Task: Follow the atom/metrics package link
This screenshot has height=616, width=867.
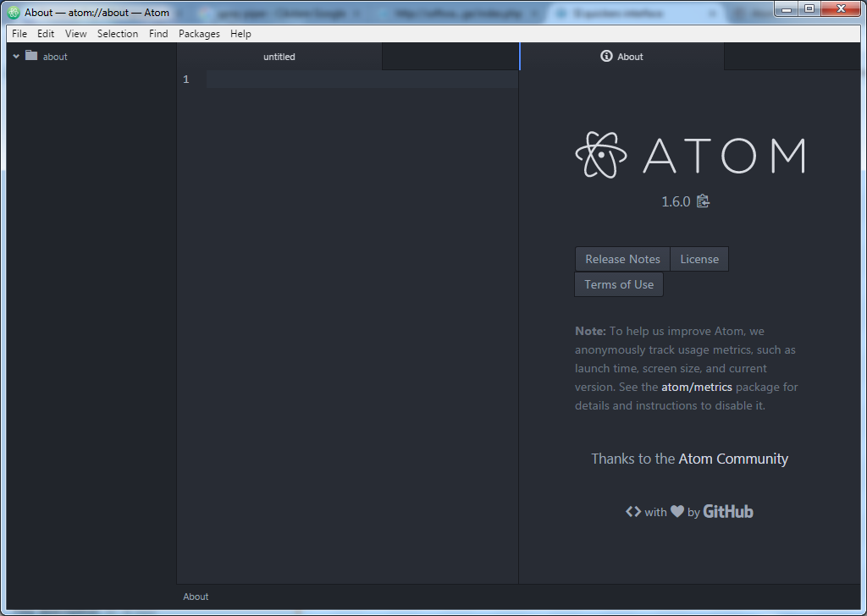Action: click(x=696, y=387)
